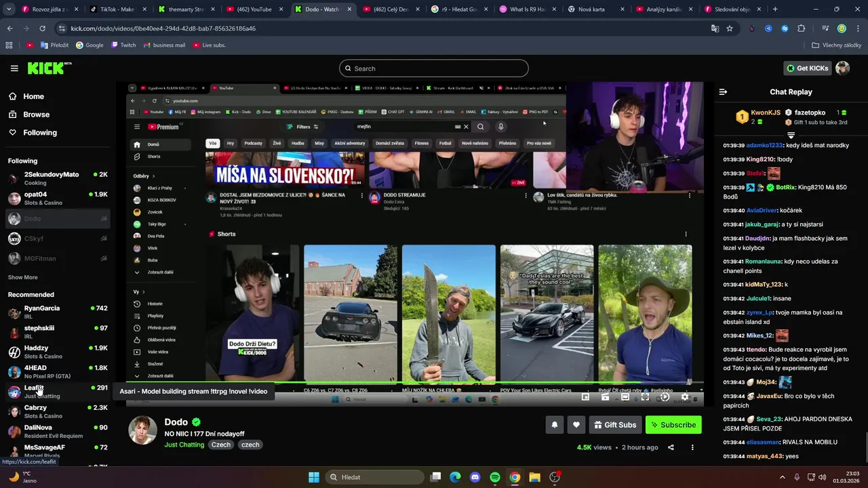Image resolution: width=868 pixels, height=488 pixels.
Task: Click the lowercase czech tag
Action: tap(250, 445)
